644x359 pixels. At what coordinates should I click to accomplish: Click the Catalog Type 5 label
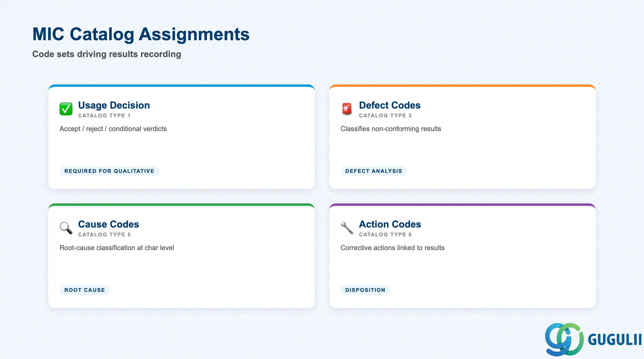(104, 234)
